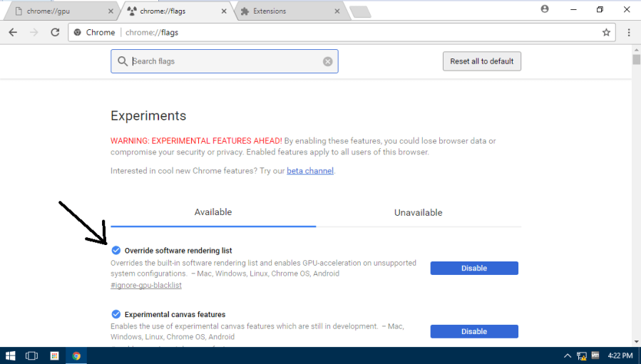This screenshot has height=364, width=641.
Task: Clear the search flags field with X icon
Action: pyautogui.click(x=328, y=61)
